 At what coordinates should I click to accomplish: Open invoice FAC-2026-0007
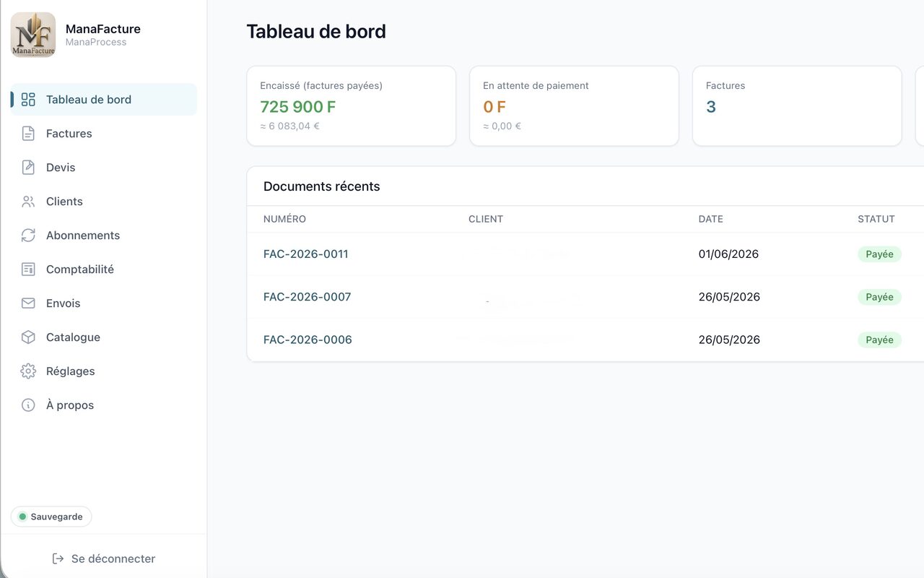[x=308, y=297]
